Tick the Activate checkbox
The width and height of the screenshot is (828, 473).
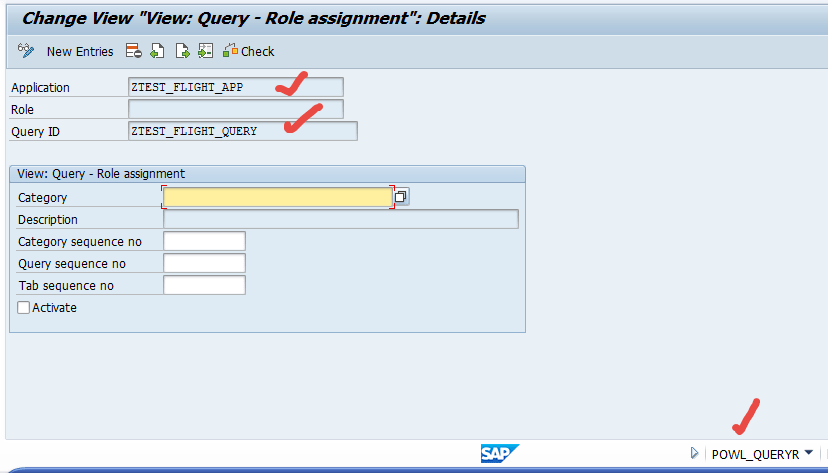pyautogui.click(x=23, y=307)
